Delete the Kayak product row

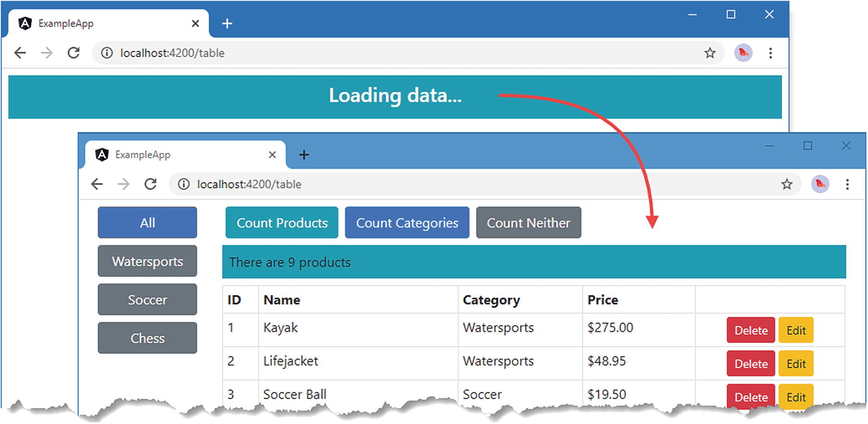pos(751,330)
